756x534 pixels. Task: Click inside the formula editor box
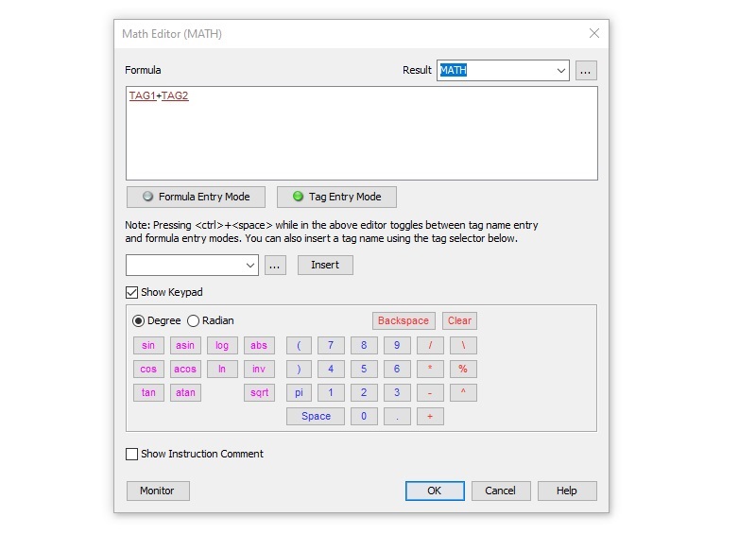point(362,133)
